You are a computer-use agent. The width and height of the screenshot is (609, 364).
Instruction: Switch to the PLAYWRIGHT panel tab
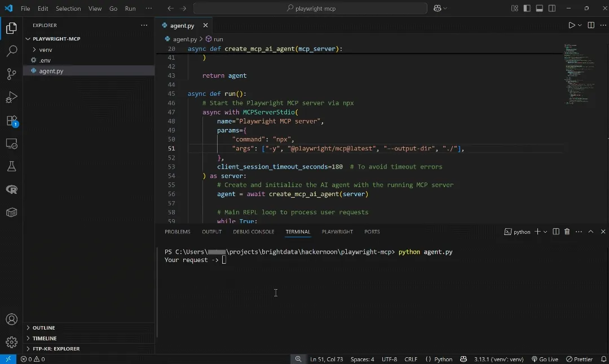(x=337, y=232)
